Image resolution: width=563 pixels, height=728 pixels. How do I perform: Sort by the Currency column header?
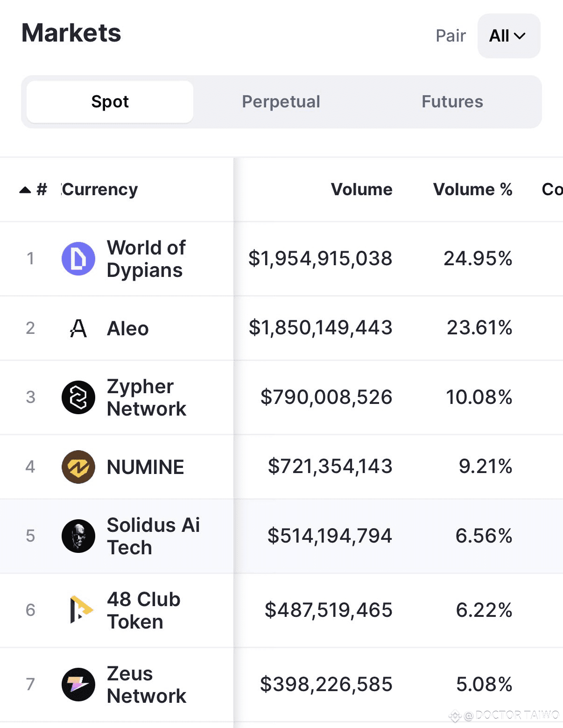coord(100,190)
